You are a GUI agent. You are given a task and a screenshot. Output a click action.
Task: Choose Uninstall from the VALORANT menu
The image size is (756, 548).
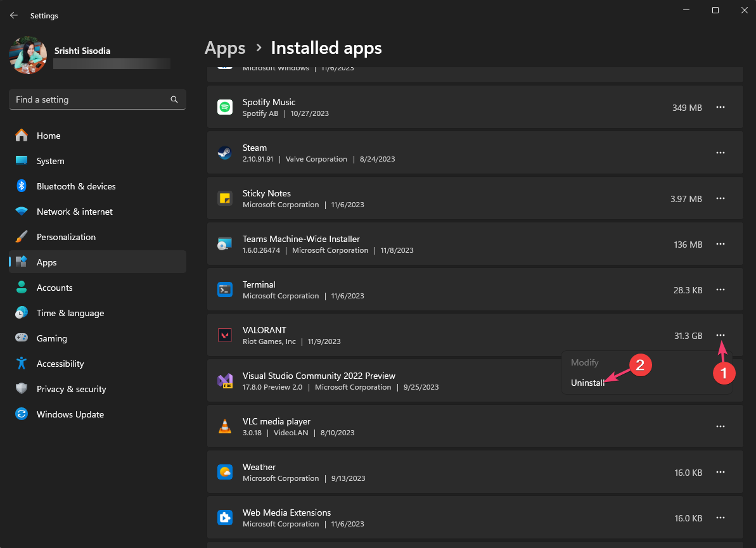pos(587,383)
